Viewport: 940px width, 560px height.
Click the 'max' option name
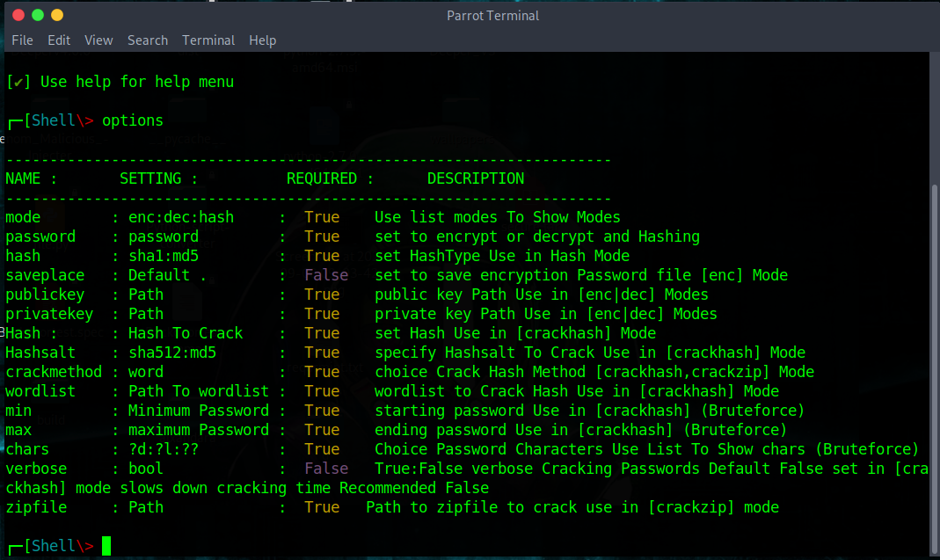click(x=18, y=429)
